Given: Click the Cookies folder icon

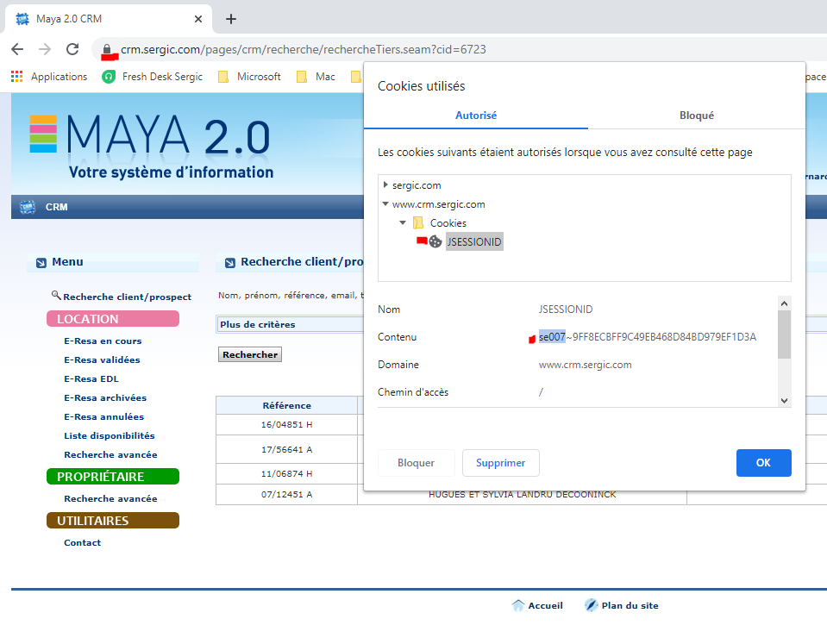Looking at the screenshot, I should [x=418, y=223].
